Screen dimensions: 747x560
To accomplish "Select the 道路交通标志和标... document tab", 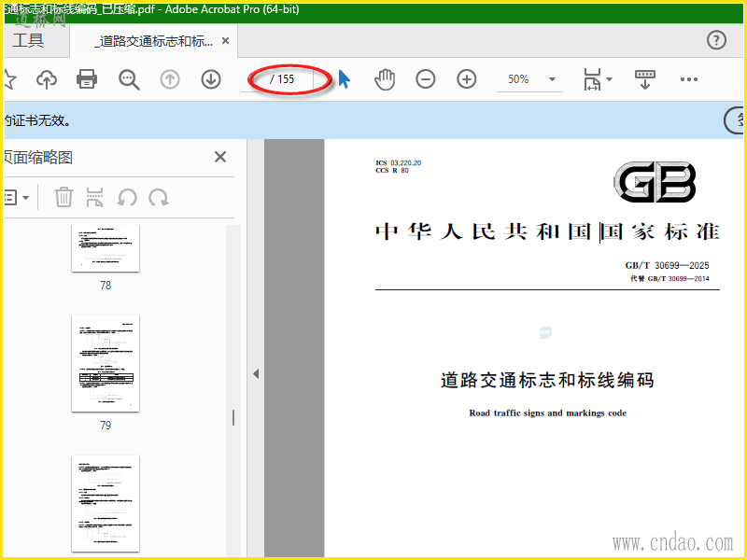I will click(x=155, y=41).
